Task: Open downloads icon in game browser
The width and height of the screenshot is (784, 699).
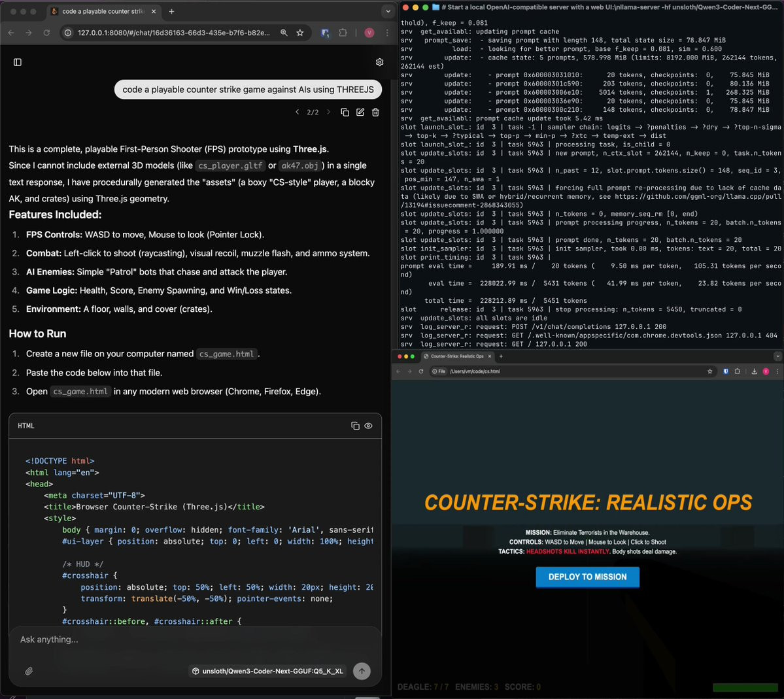Action: (754, 371)
